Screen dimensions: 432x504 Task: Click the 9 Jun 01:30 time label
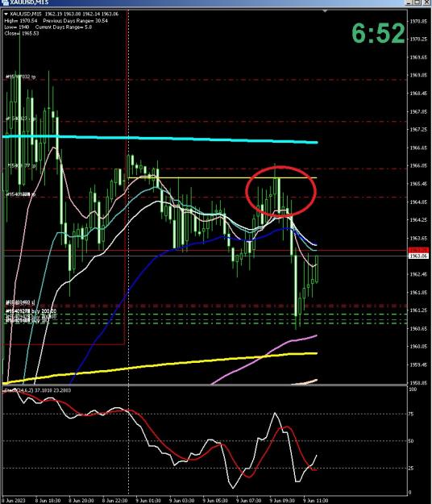(x=148, y=501)
